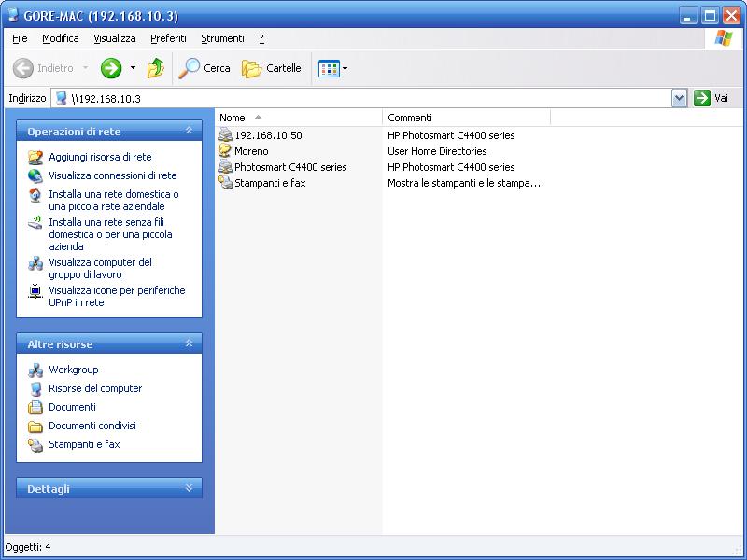
Task: Click the Workgroup network icon in Altre risorse
Action: click(35, 371)
